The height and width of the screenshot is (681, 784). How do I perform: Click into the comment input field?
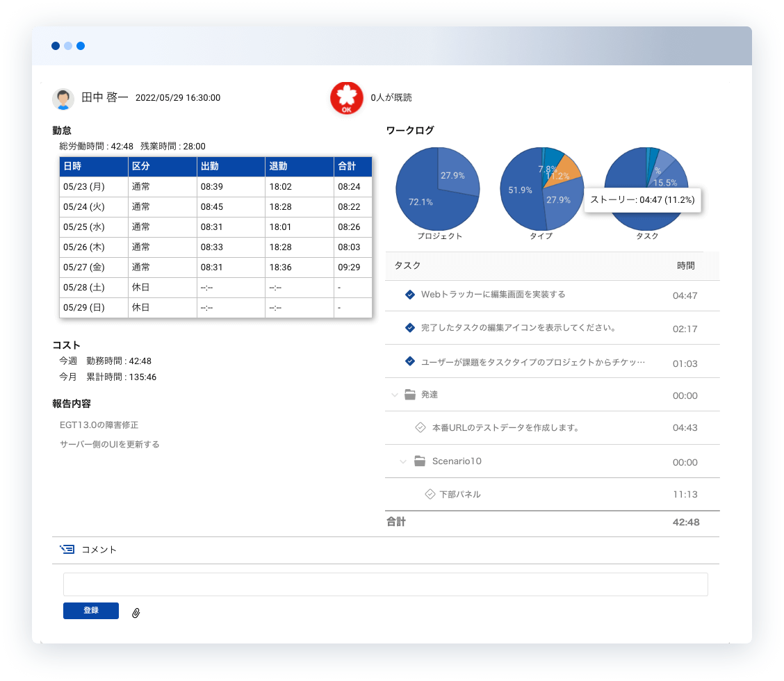click(385, 584)
